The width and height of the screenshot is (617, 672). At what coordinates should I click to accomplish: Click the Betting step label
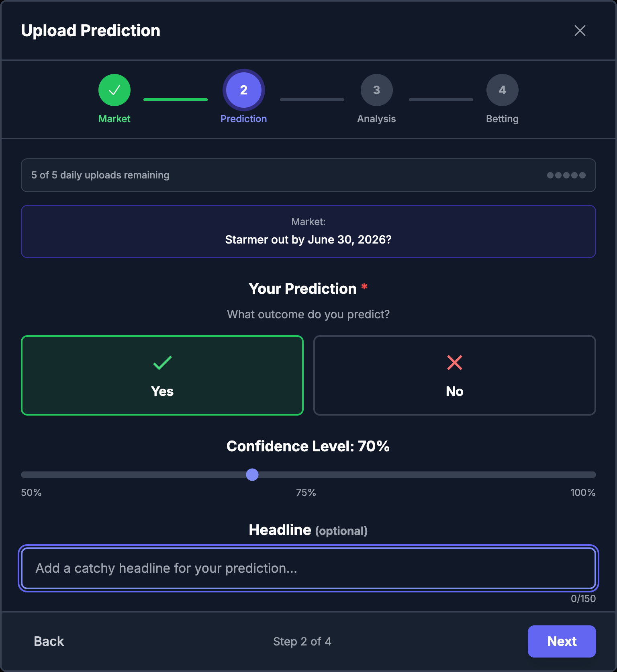click(502, 119)
